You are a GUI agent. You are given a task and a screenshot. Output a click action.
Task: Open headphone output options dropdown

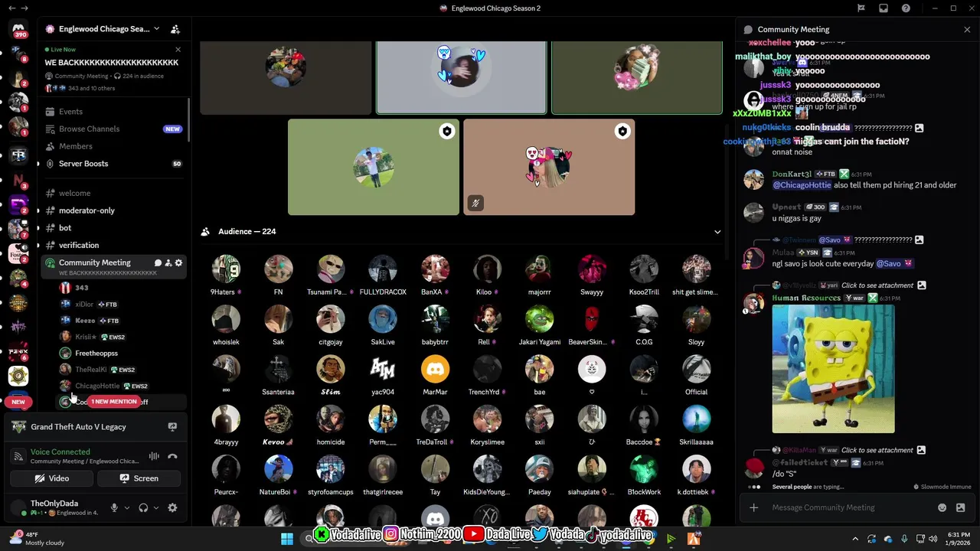pyautogui.click(x=156, y=507)
